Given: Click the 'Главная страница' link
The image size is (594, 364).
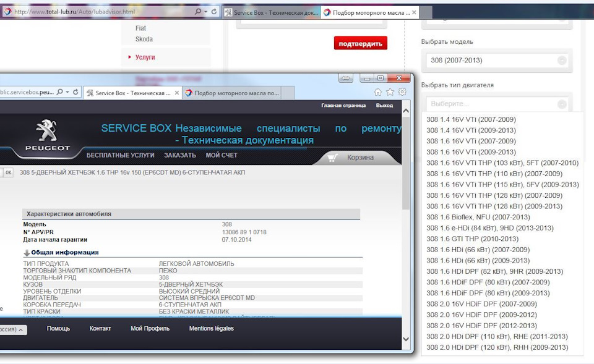Looking at the screenshot, I should coord(343,106).
